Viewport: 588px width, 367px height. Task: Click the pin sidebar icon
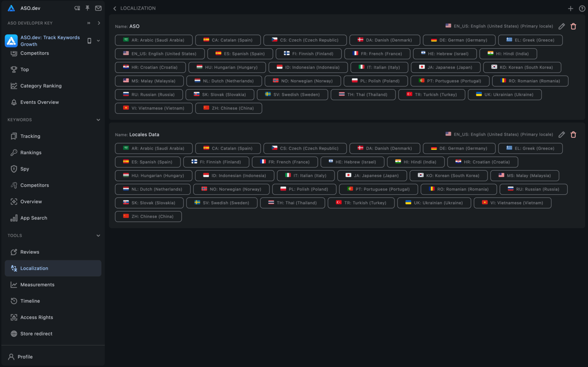pos(87,8)
